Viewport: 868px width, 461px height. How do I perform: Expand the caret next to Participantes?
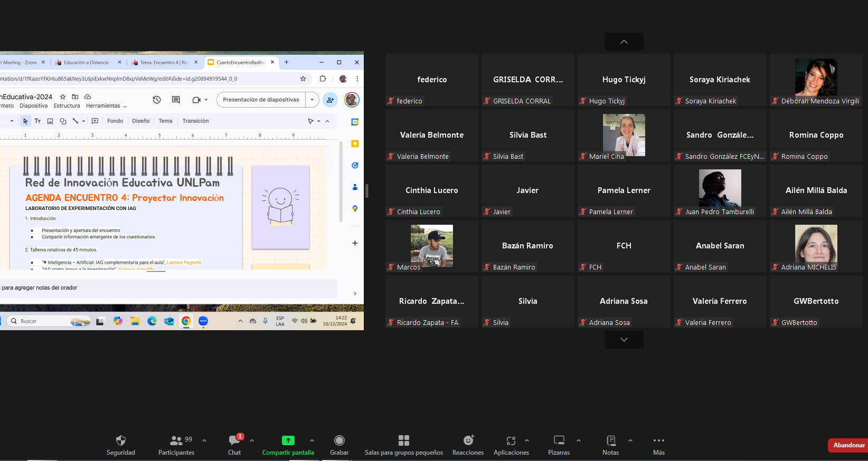point(204,440)
